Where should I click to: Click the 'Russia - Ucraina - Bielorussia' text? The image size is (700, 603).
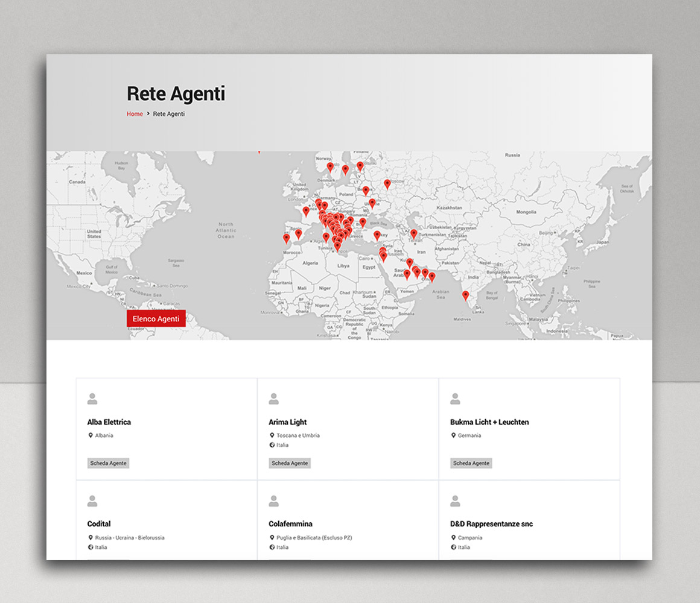tap(130, 537)
